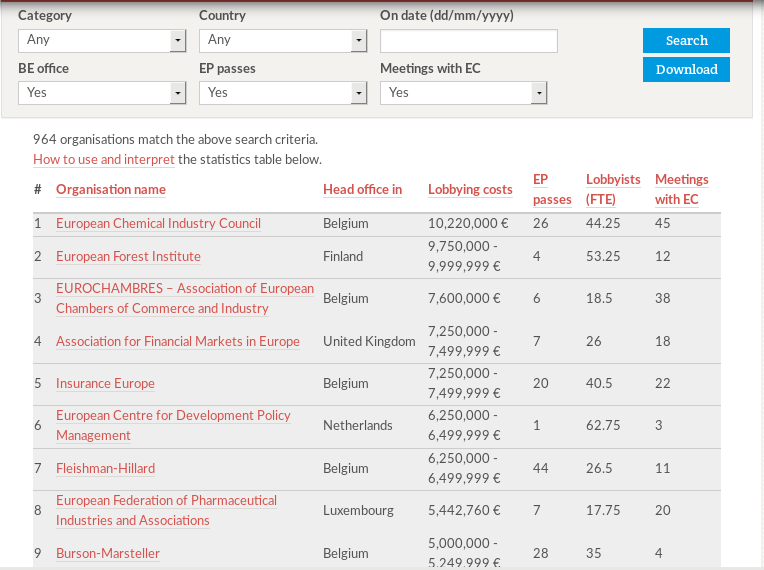Open European Chemical Industry Council
Viewport: 764px width, 570px height.
coord(158,223)
